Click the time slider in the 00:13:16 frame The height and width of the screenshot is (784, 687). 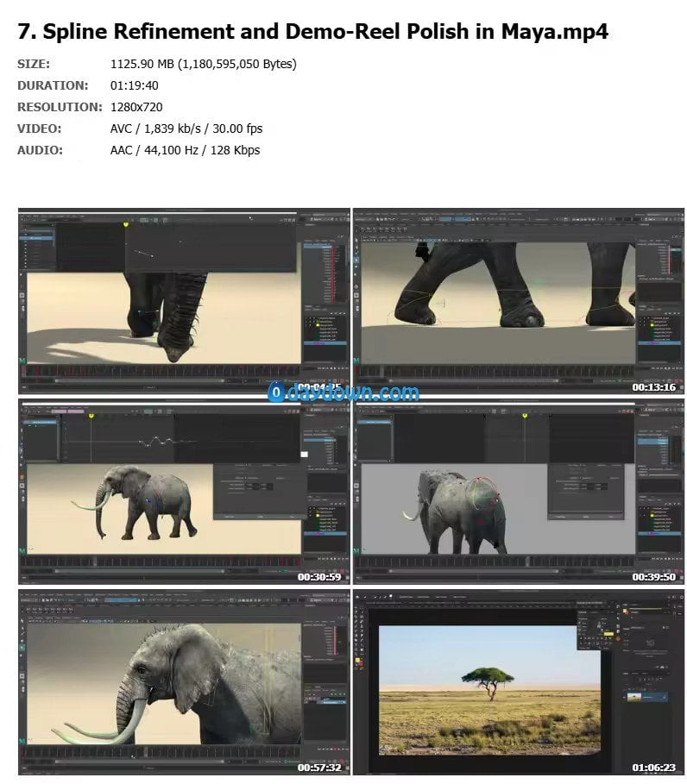coord(496,371)
